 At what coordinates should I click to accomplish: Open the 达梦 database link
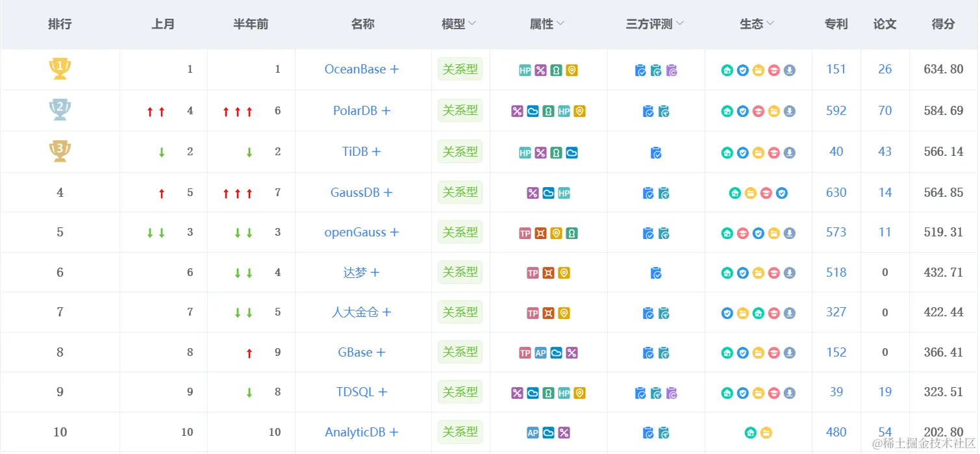point(362,272)
